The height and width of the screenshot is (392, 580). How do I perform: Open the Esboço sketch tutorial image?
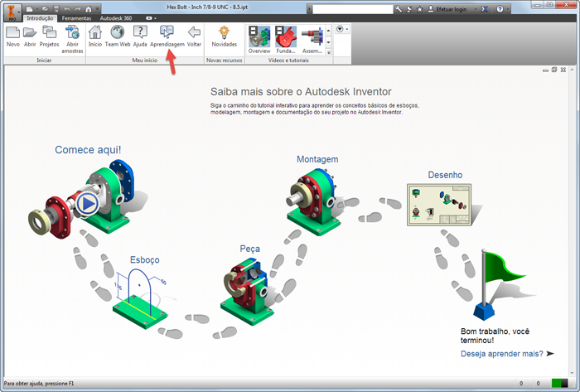pos(140,298)
